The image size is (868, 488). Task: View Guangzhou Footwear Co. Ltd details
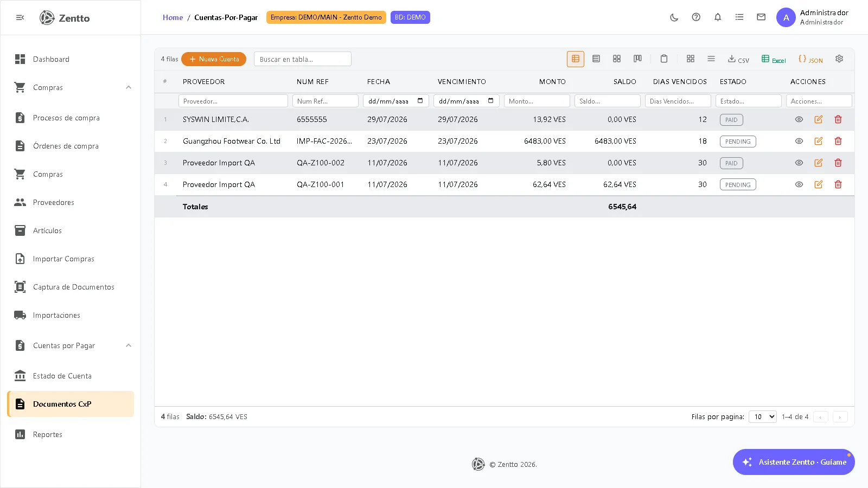[x=799, y=141]
